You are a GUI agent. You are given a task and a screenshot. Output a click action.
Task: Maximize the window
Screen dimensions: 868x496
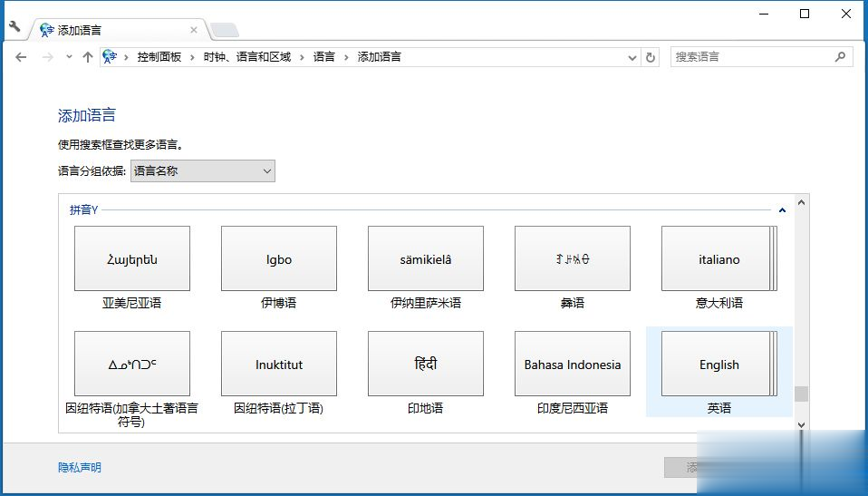(805, 14)
